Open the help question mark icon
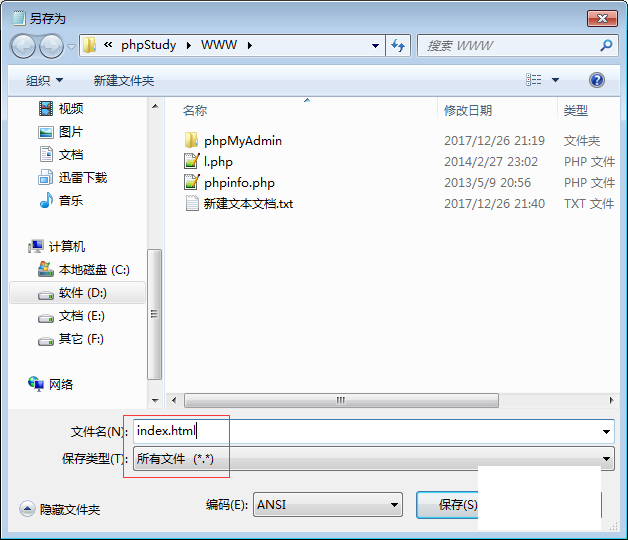This screenshot has width=628, height=540. [596, 80]
